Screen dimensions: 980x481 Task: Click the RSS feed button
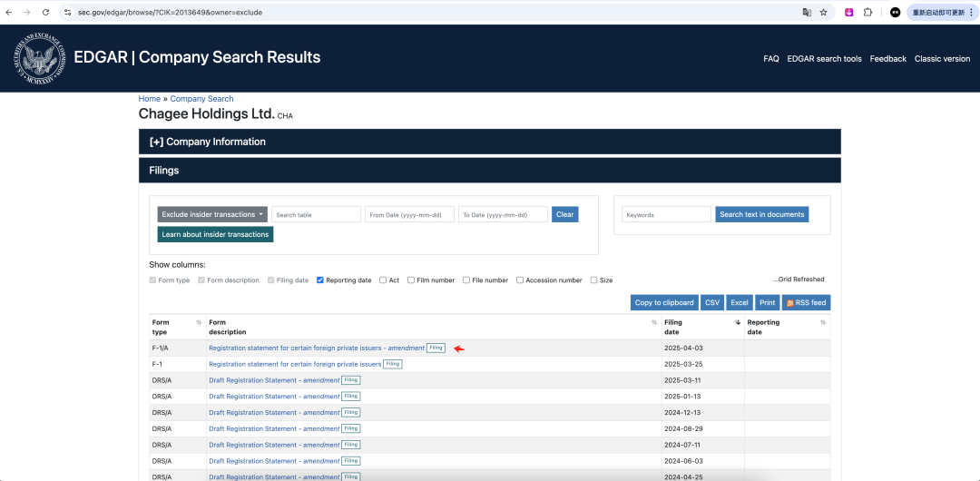(x=806, y=302)
